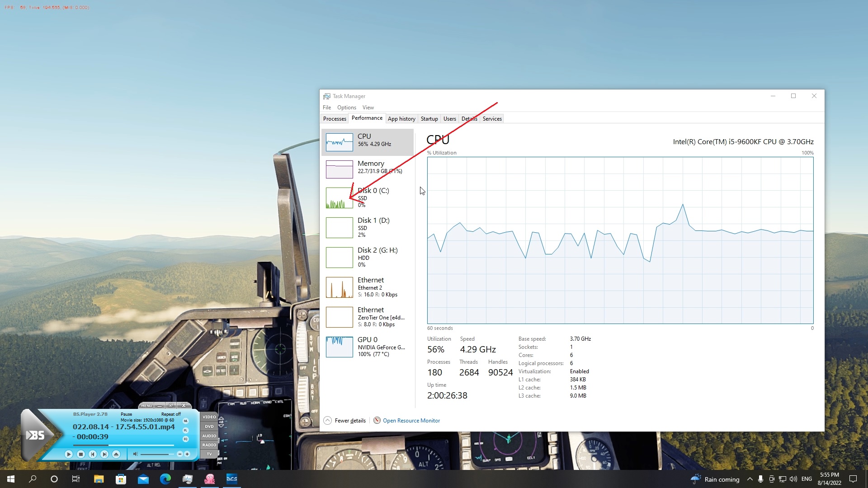Click the BS.Player play button
The image size is (868, 488).
pos(69,454)
